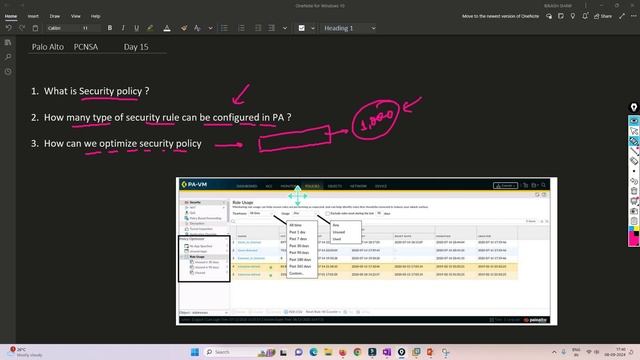640x360 pixels.
Task: Select the pink color on annotation toolbar
Action: pos(633,241)
